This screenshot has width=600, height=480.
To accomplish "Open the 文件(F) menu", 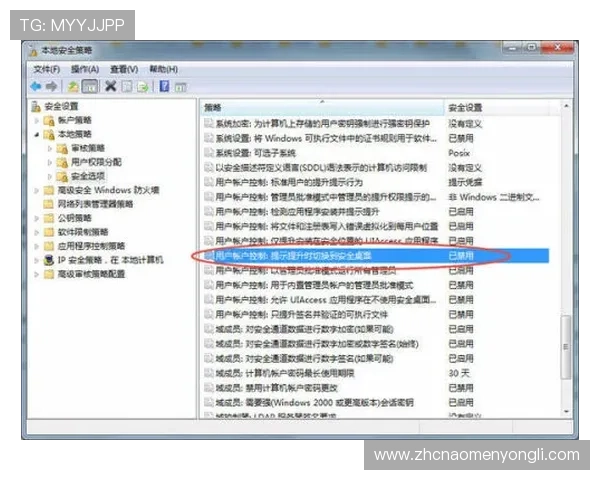I will point(47,69).
